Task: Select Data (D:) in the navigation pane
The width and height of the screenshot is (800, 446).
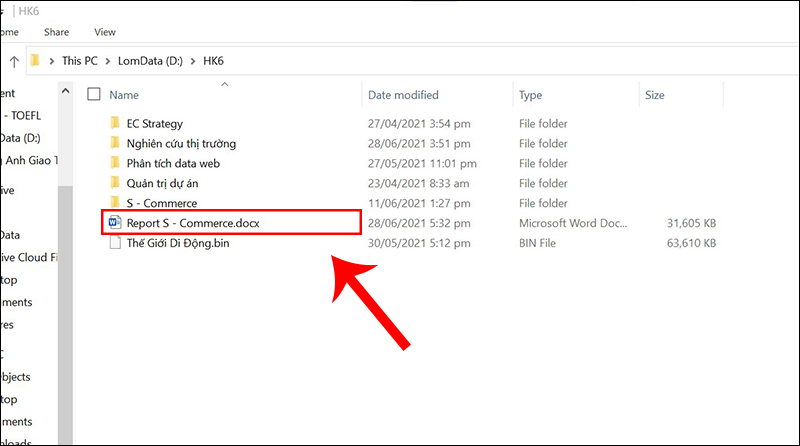Action: [20, 138]
